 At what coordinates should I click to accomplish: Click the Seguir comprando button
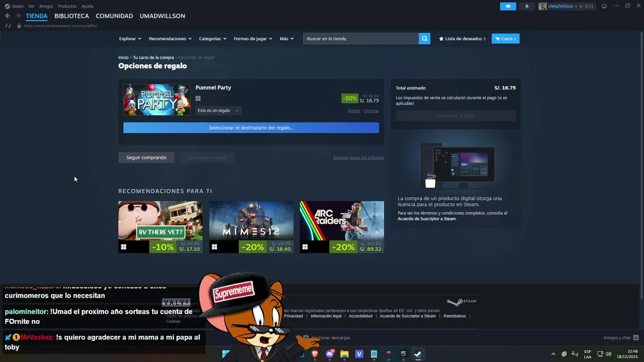pyautogui.click(x=146, y=157)
